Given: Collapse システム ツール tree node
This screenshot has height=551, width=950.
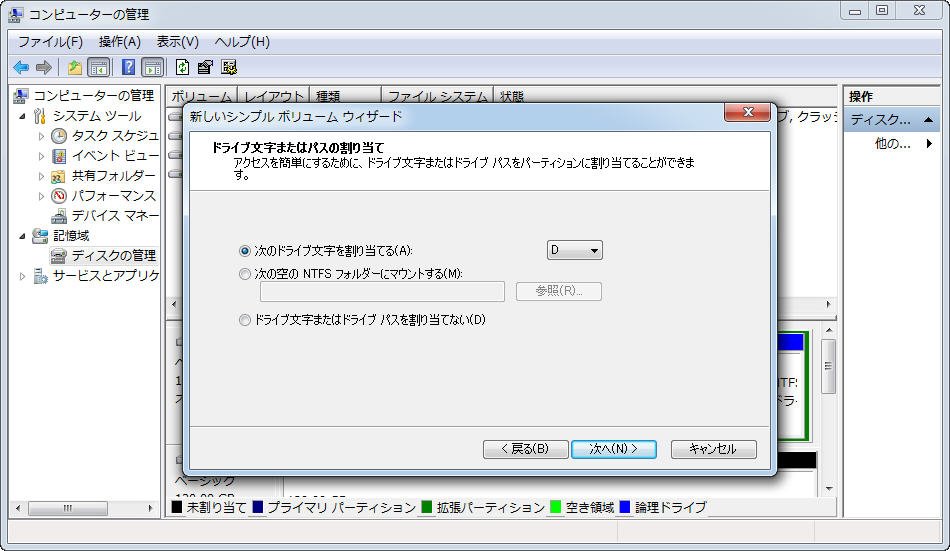Looking at the screenshot, I should point(22,116).
